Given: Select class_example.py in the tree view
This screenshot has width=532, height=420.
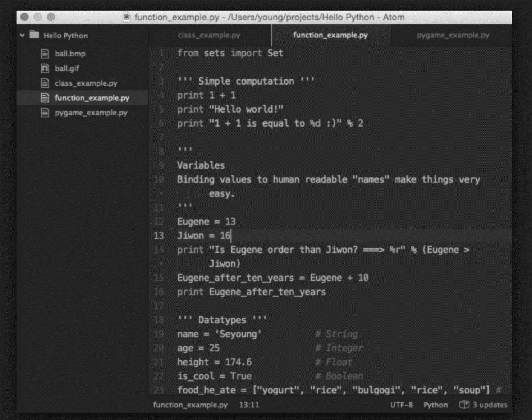Looking at the screenshot, I should (x=86, y=83).
